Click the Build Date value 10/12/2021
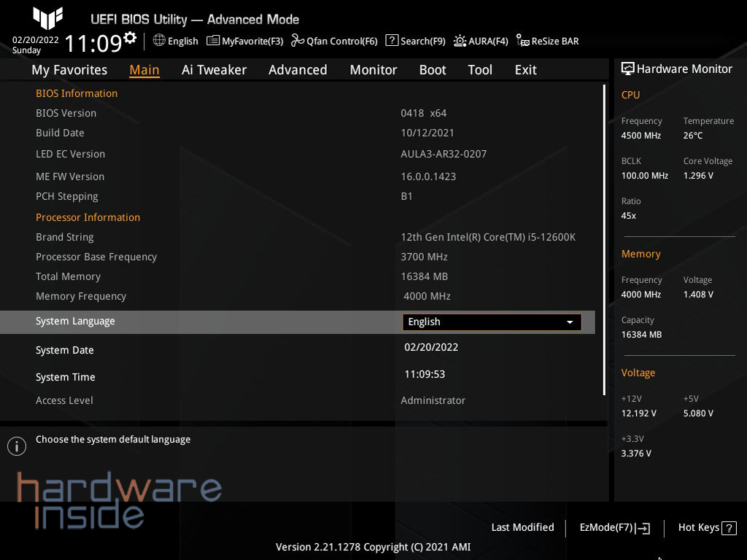The height and width of the screenshot is (560, 747). coord(427,133)
